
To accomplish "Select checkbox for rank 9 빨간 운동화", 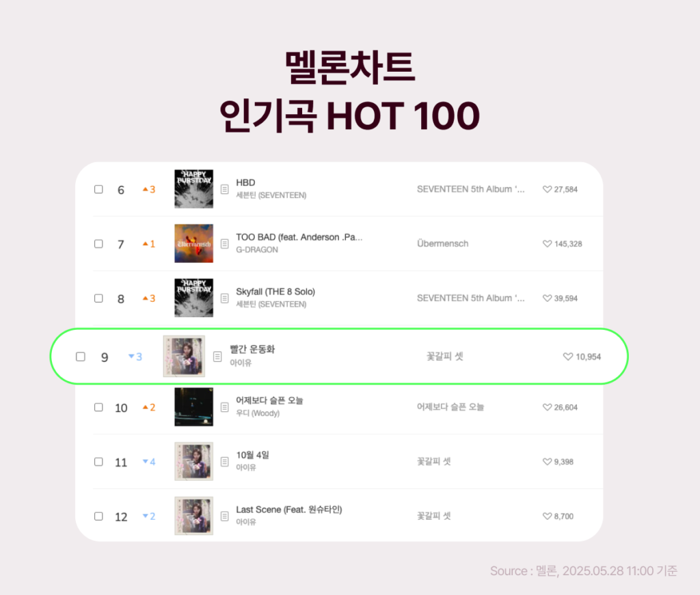I will [81, 357].
